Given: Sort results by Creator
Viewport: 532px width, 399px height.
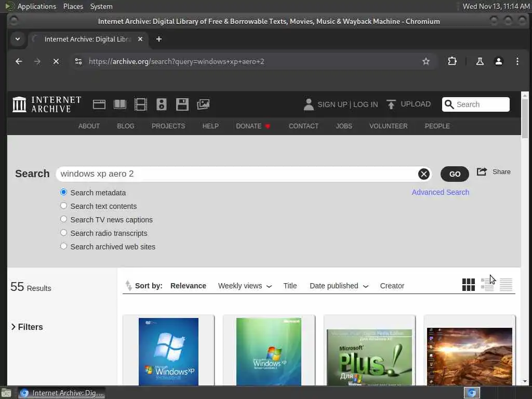Looking at the screenshot, I should (x=392, y=286).
